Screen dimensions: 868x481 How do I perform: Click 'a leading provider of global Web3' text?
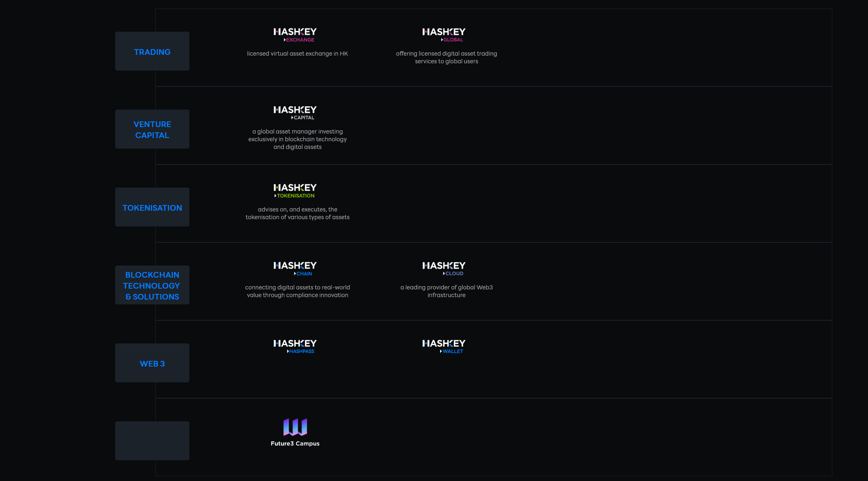446,287
